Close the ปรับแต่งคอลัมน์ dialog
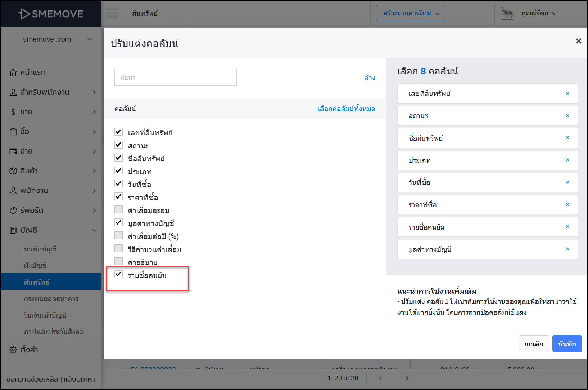Image resolution: width=588 pixels, height=390 pixels. [578, 41]
